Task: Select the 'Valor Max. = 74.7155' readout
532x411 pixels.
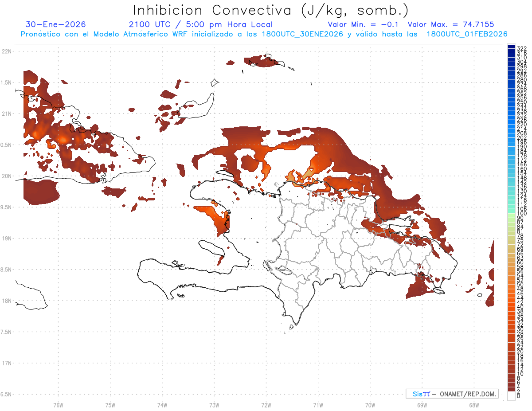Action: click(x=450, y=25)
